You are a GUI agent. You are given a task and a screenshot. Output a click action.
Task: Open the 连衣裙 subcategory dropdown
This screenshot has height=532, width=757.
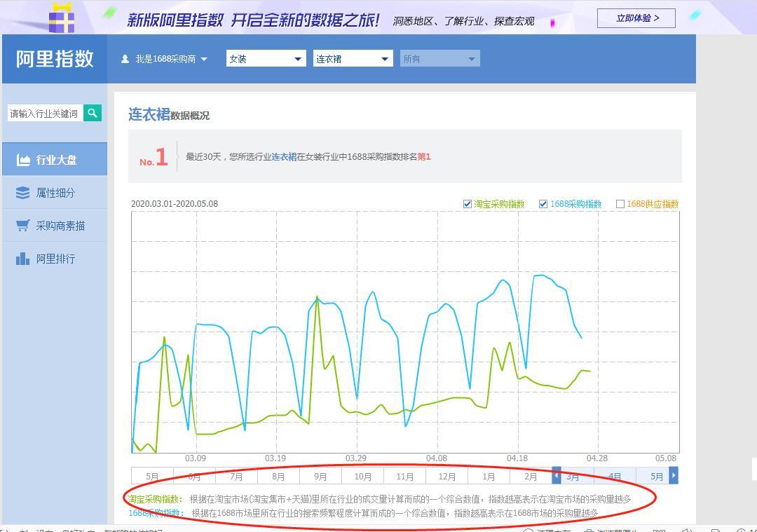[x=353, y=59]
